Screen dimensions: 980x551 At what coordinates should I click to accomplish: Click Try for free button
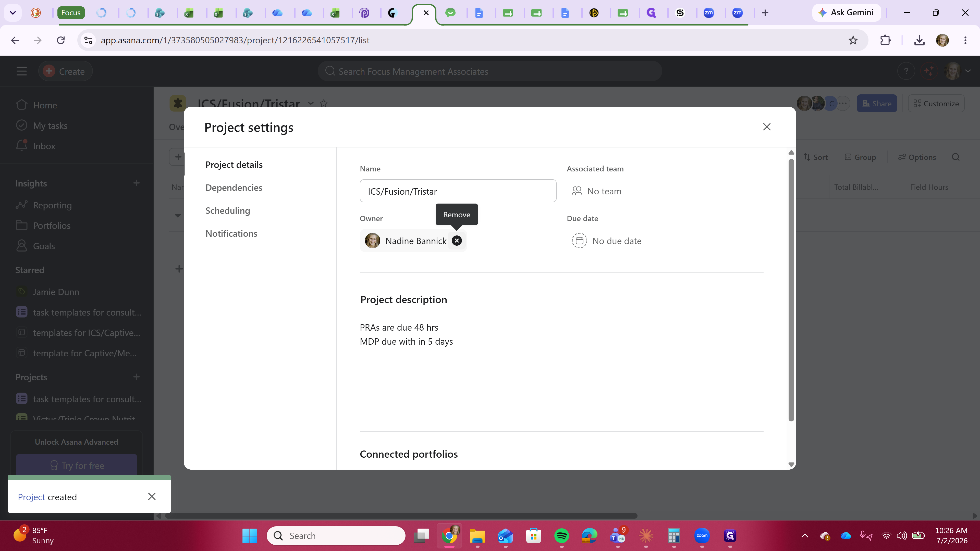click(x=77, y=465)
